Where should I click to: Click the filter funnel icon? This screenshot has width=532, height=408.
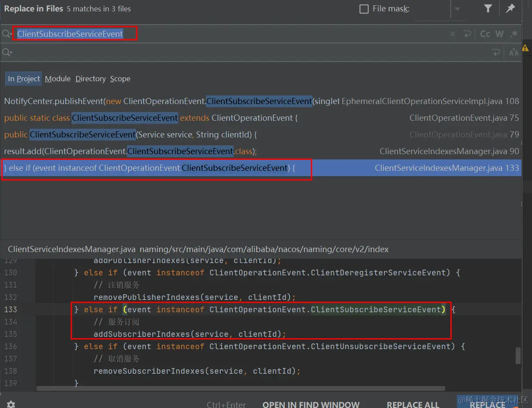point(488,8)
